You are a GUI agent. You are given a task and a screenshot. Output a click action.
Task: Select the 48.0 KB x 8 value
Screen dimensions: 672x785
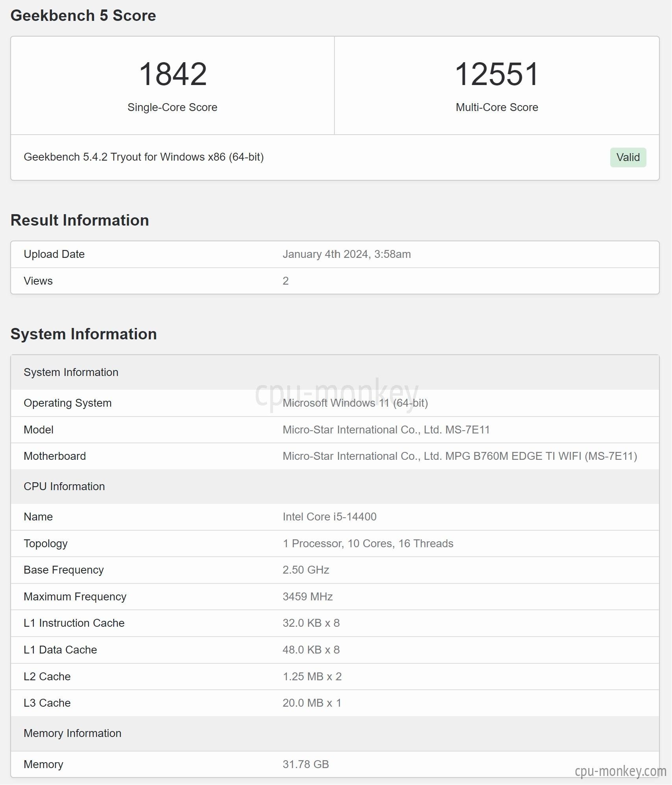(311, 650)
